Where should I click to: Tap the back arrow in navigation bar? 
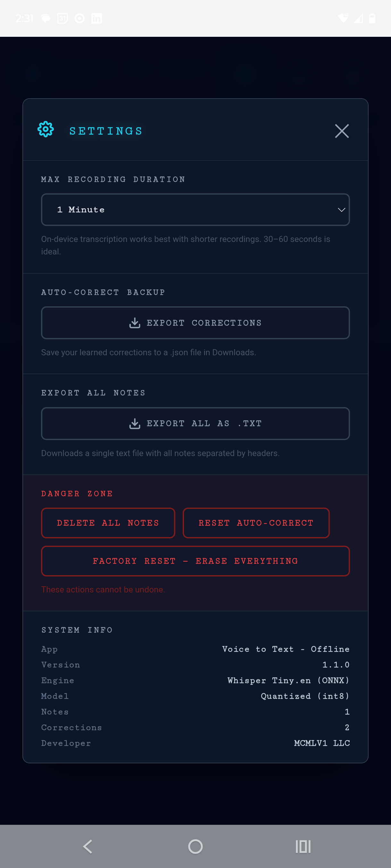click(x=87, y=847)
